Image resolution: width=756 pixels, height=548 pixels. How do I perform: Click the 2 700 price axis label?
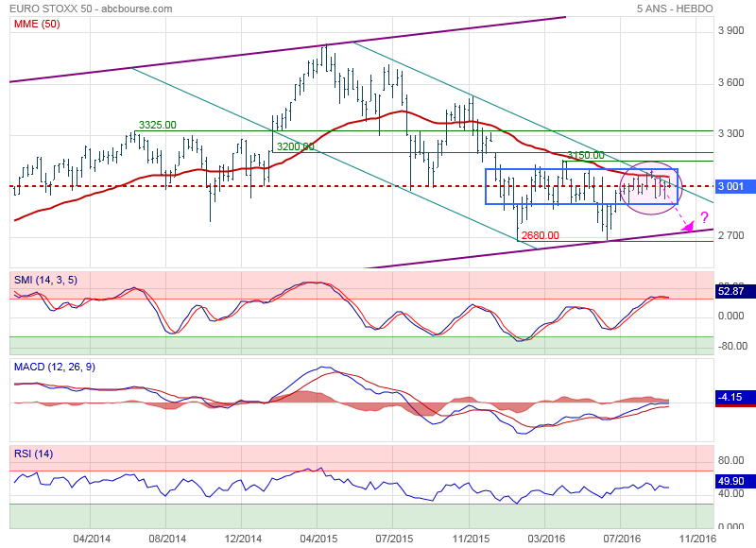[730, 235]
